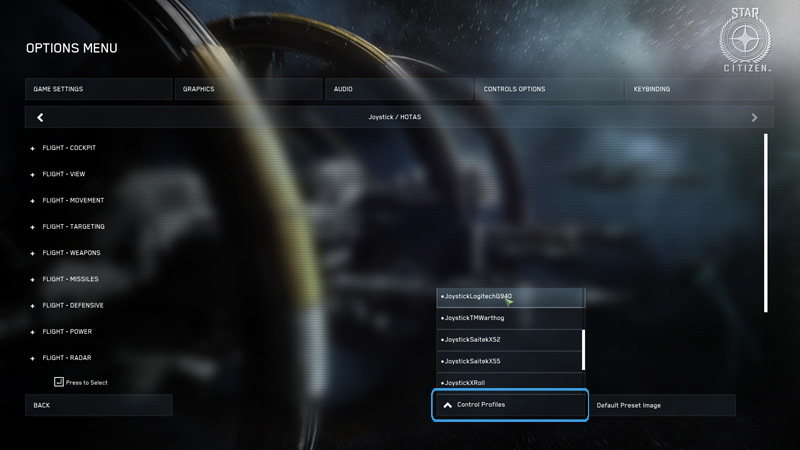Click the keybinding list vertical scrollbar
Image resolution: width=800 pixels, height=450 pixels.
tap(765, 223)
